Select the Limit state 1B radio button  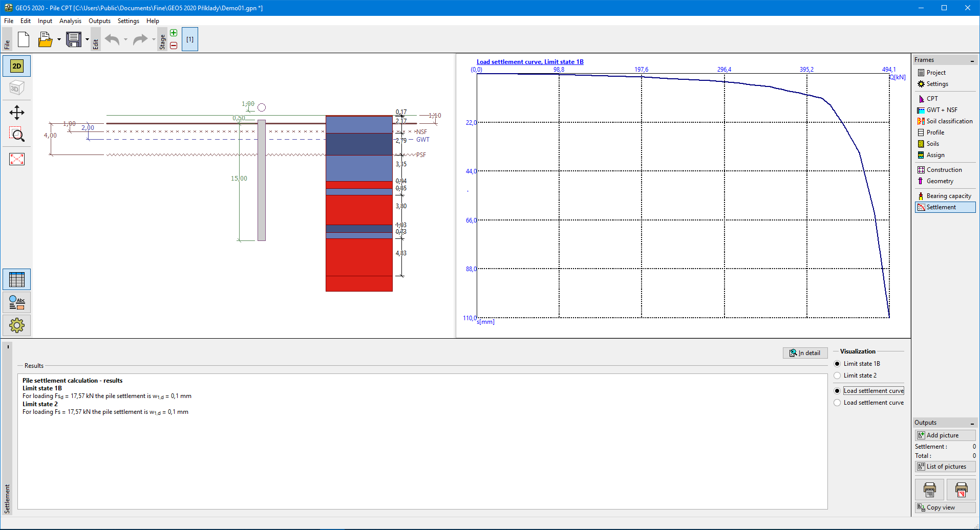[838, 364]
